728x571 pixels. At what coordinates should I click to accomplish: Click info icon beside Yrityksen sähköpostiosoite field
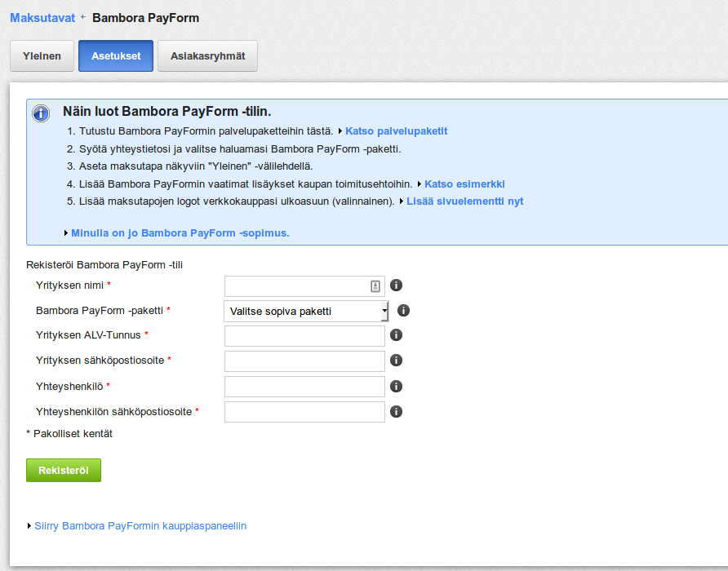[x=396, y=361]
